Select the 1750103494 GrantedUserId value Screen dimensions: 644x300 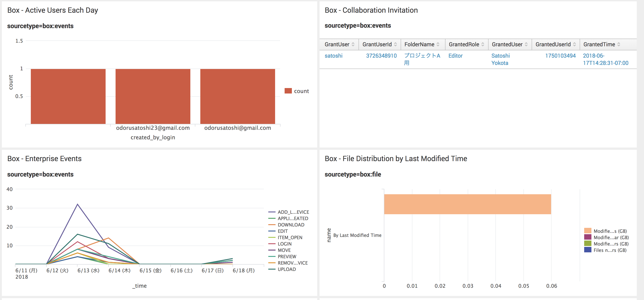tap(560, 56)
